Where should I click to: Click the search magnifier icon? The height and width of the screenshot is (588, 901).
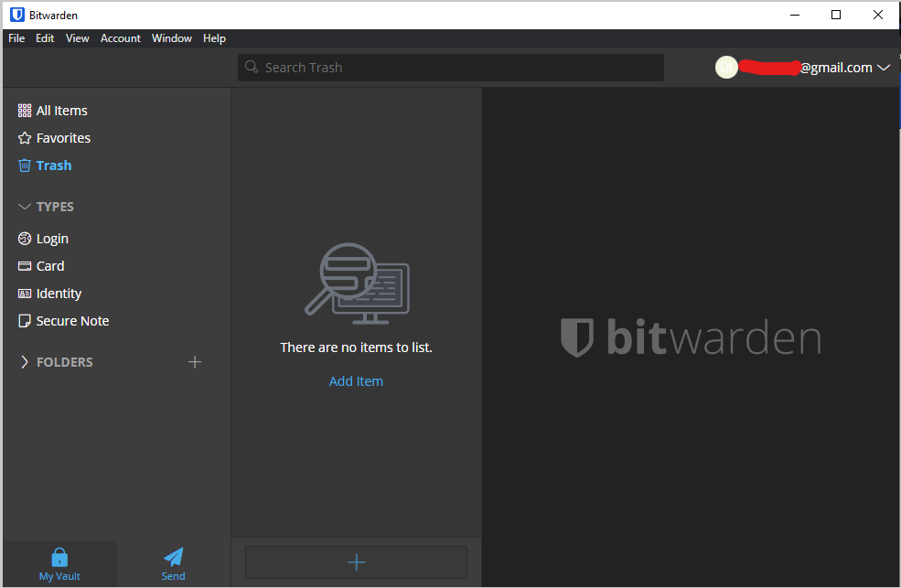[x=252, y=67]
